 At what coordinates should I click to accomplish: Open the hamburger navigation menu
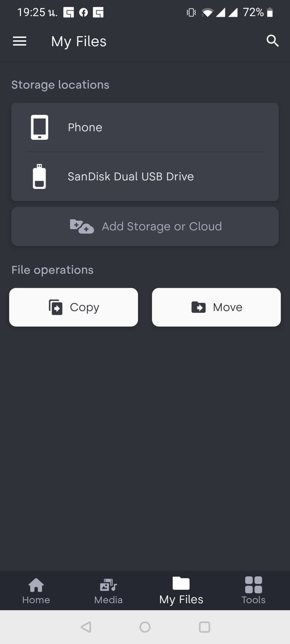pos(20,42)
